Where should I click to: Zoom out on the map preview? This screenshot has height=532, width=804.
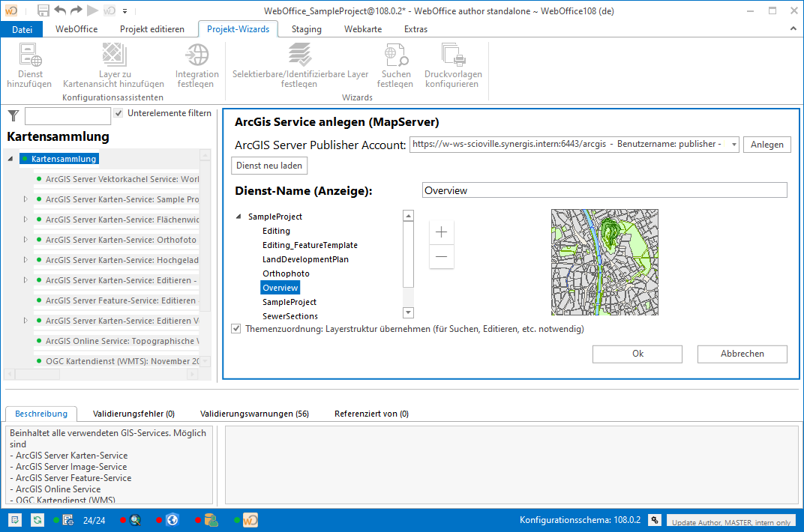441,256
